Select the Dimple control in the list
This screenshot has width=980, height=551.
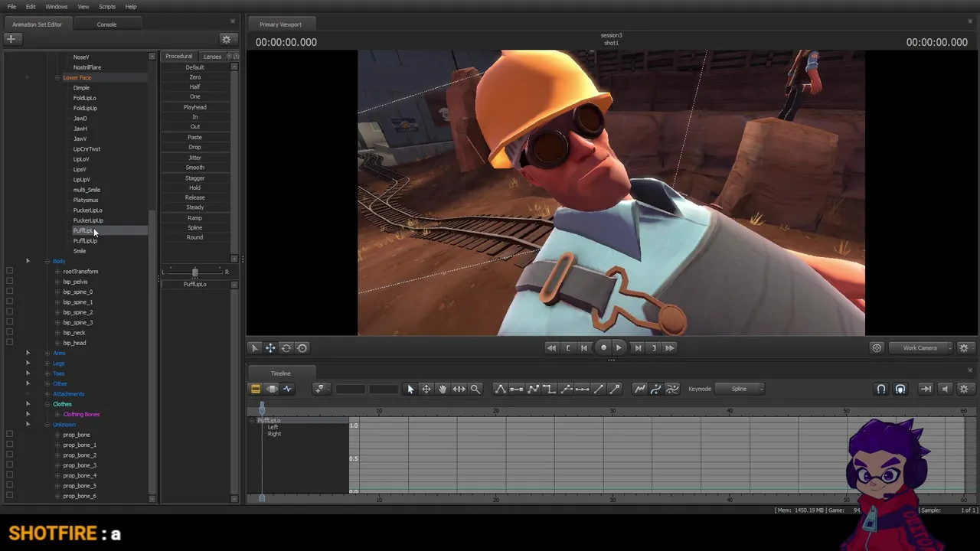coord(81,88)
